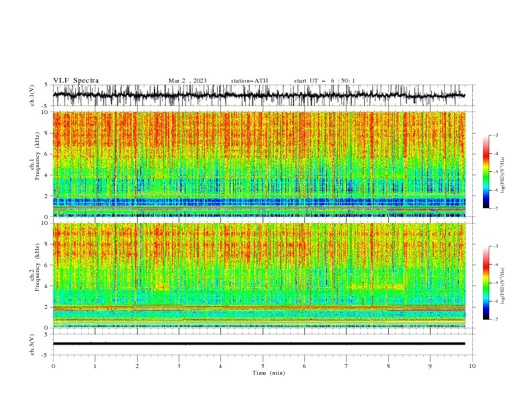The height and width of the screenshot is (411, 532).
Task: Click "-4" tick on ch.2 color bar
Action: 496,265
